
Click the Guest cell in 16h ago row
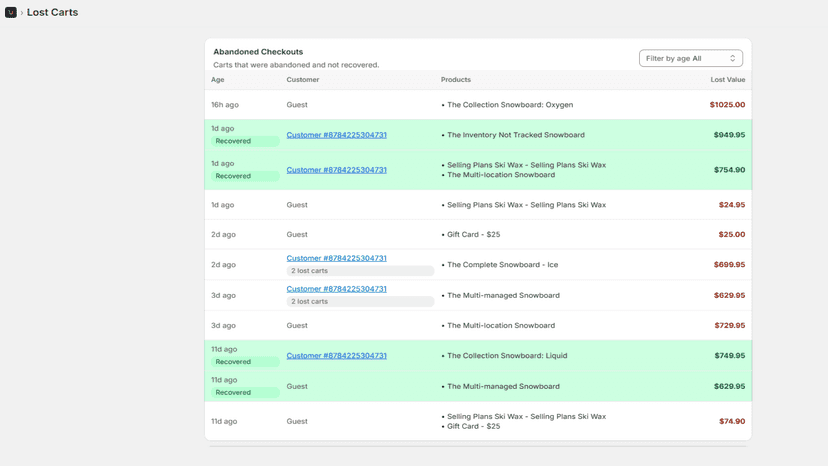coord(297,105)
